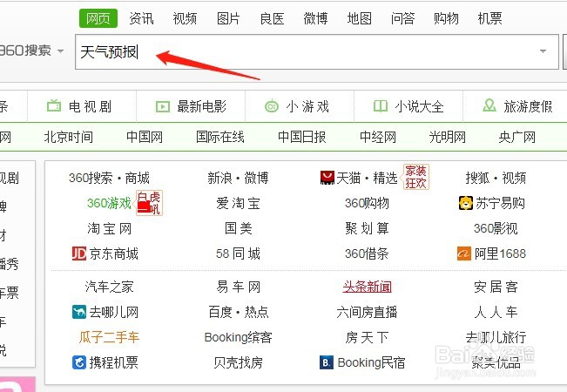Open the 央广网 link
This screenshot has width=567, height=392.
[x=517, y=137]
